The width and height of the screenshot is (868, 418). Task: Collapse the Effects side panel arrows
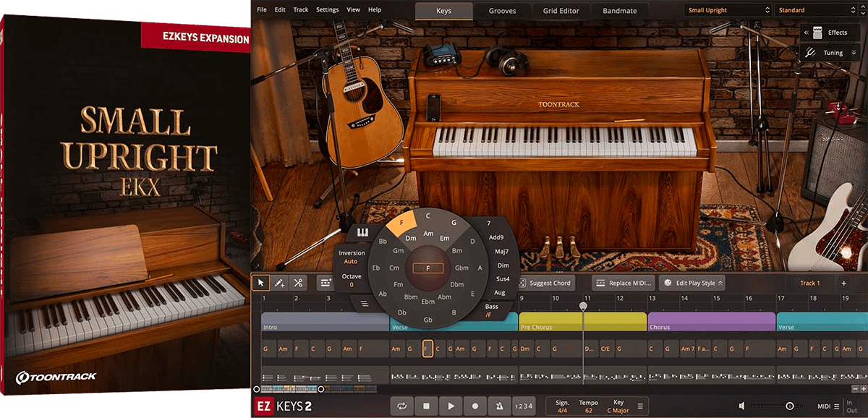pos(806,33)
